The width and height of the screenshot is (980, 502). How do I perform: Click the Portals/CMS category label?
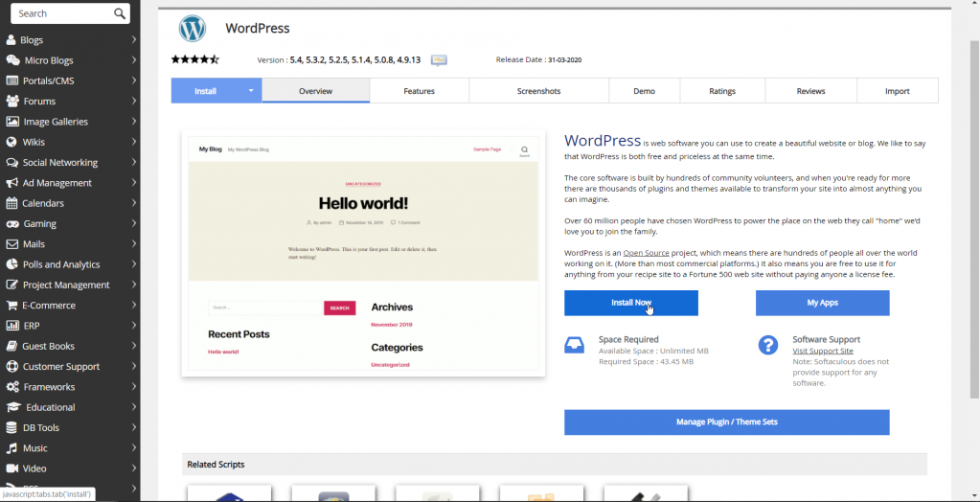pyautogui.click(x=49, y=80)
